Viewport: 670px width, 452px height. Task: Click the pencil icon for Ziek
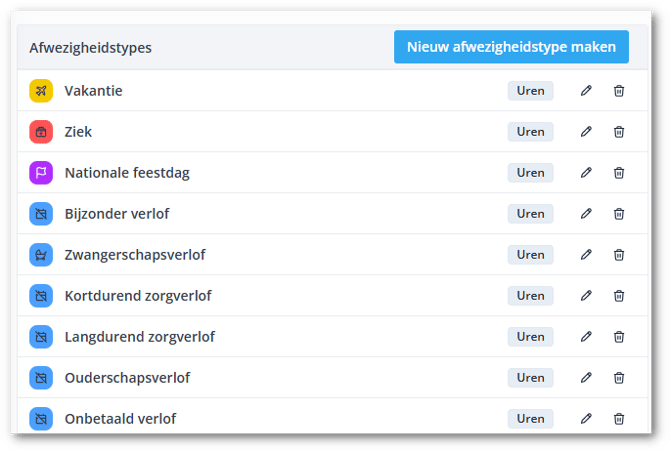586,132
